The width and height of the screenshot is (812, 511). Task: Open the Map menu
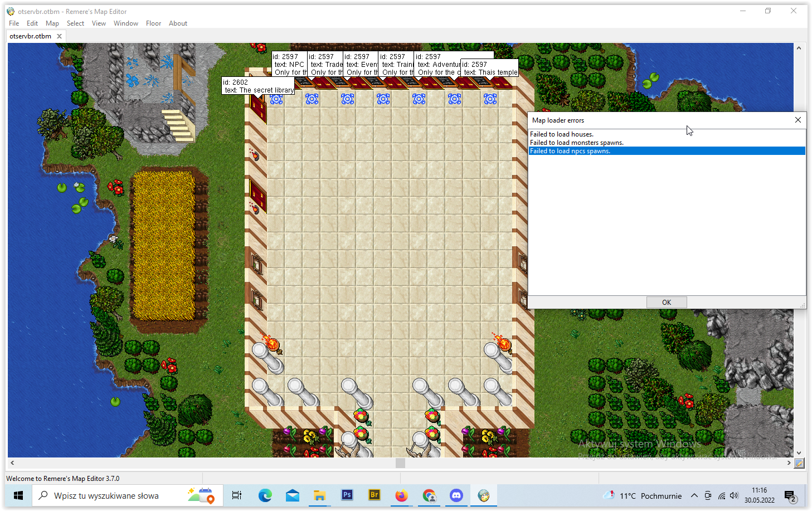coord(52,23)
